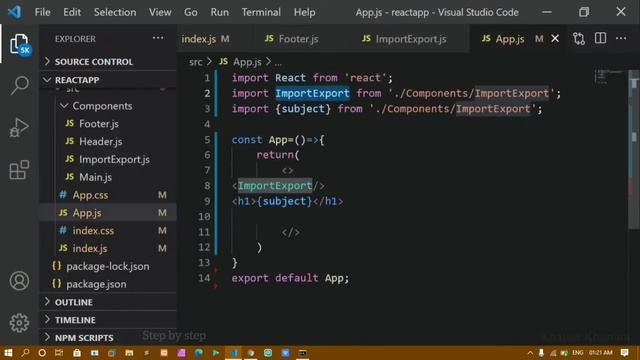640x360 pixels.
Task: Open the Explorer view in activity bar
Action: point(19,44)
